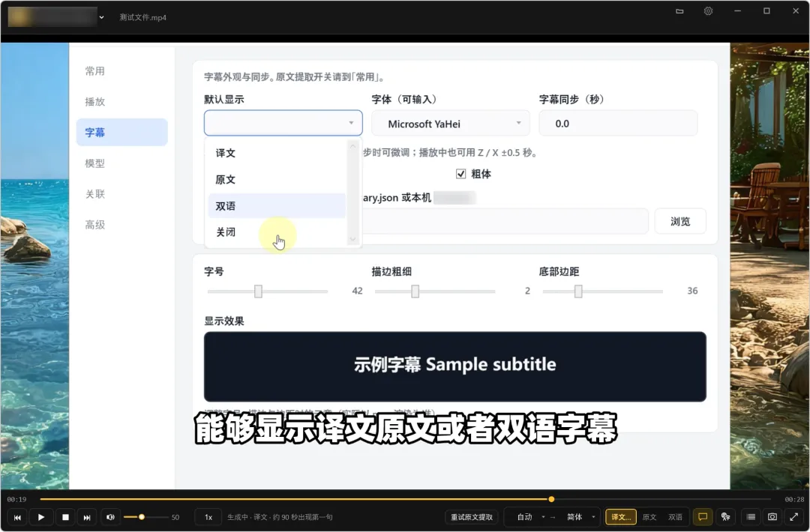Adjust the volume slider handle

(142, 517)
